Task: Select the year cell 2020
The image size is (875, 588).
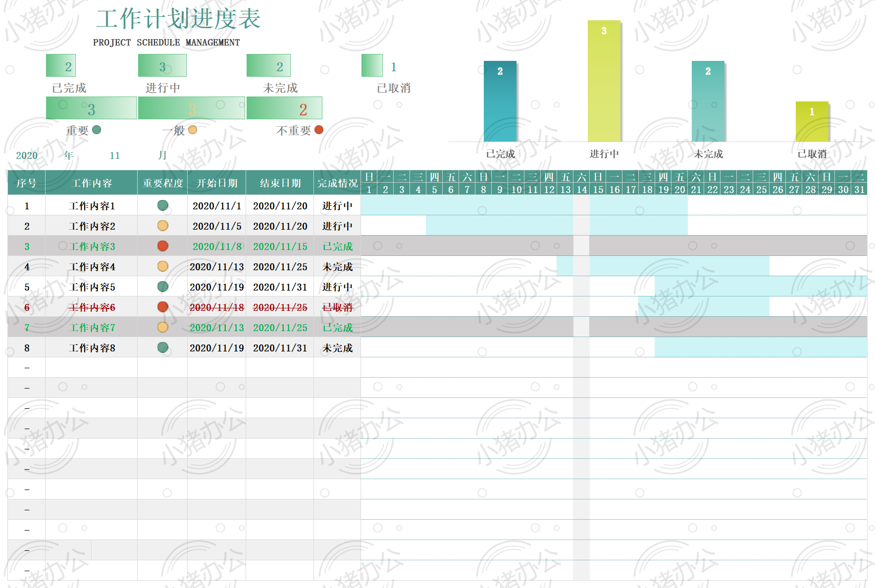Action: [x=26, y=155]
